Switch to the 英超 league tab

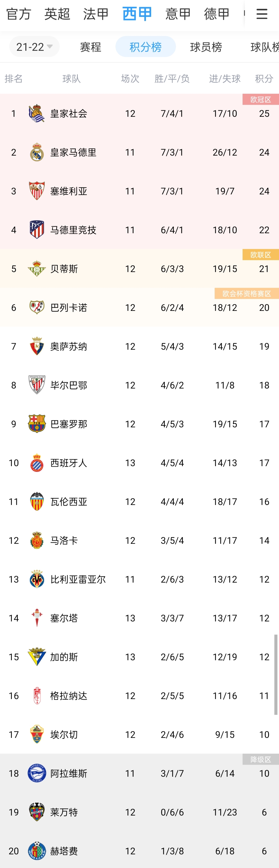point(57,14)
